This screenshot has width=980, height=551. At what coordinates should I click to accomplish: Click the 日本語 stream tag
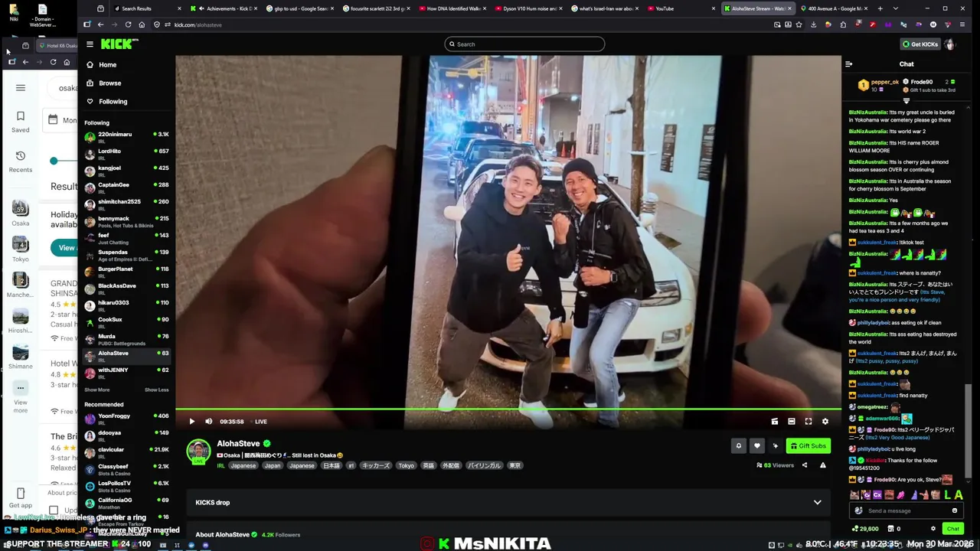(x=331, y=465)
